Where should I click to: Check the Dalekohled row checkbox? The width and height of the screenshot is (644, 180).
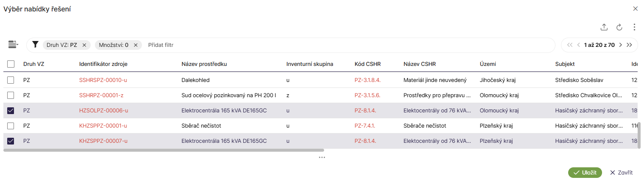pos(11,80)
